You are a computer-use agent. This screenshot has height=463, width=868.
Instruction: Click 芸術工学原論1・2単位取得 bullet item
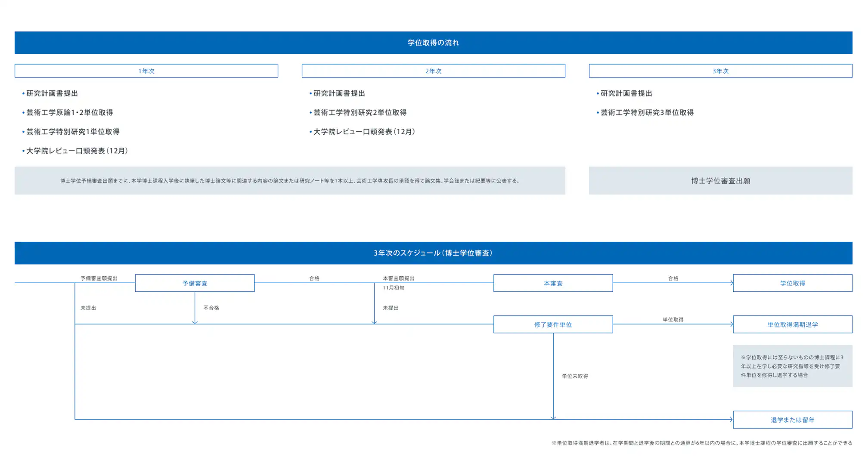(x=69, y=112)
